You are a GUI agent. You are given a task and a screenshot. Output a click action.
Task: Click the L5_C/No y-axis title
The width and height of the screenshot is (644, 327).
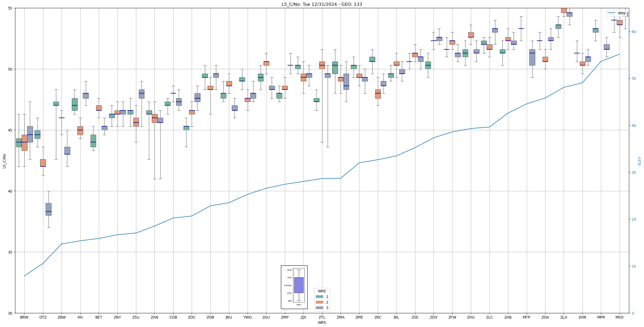point(4,161)
